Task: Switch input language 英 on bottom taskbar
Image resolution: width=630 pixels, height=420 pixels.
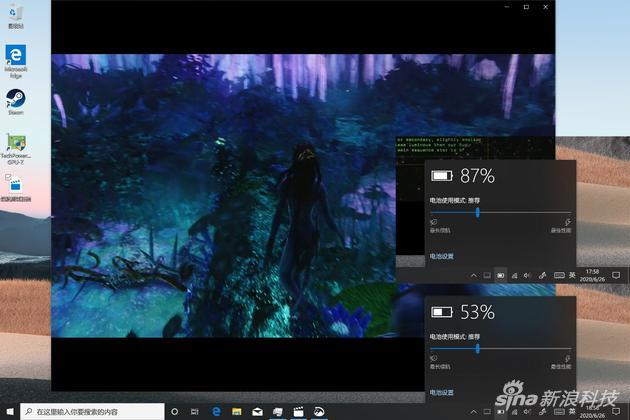Action: (572, 412)
